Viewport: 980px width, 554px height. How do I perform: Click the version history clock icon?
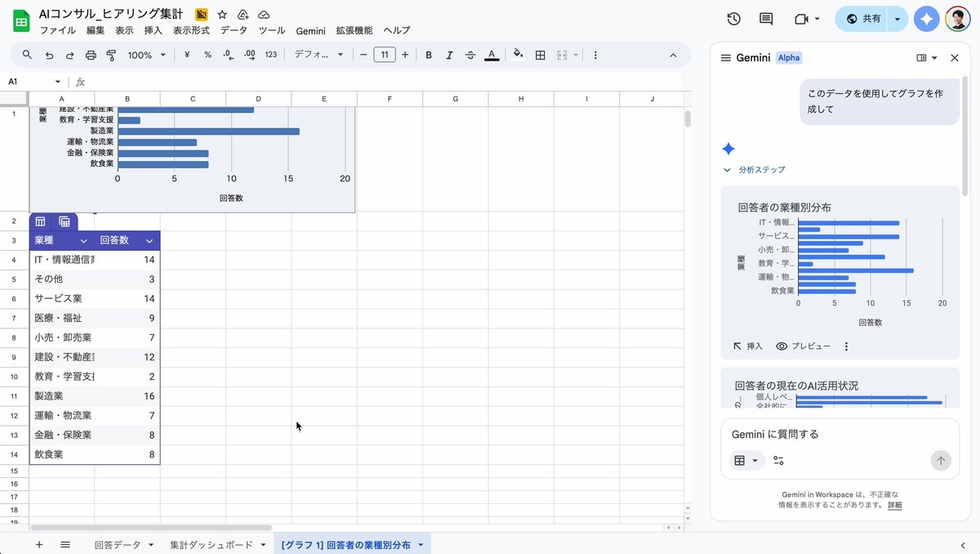click(733, 18)
